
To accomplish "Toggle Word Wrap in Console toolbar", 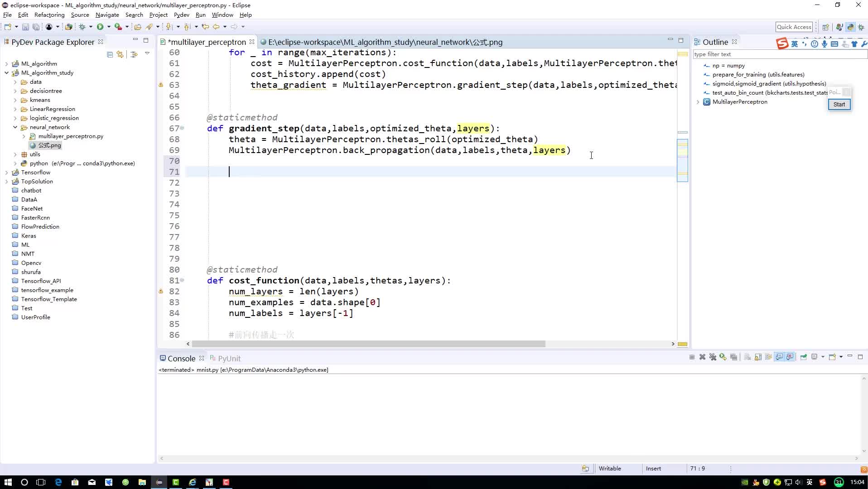I will coord(768,357).
